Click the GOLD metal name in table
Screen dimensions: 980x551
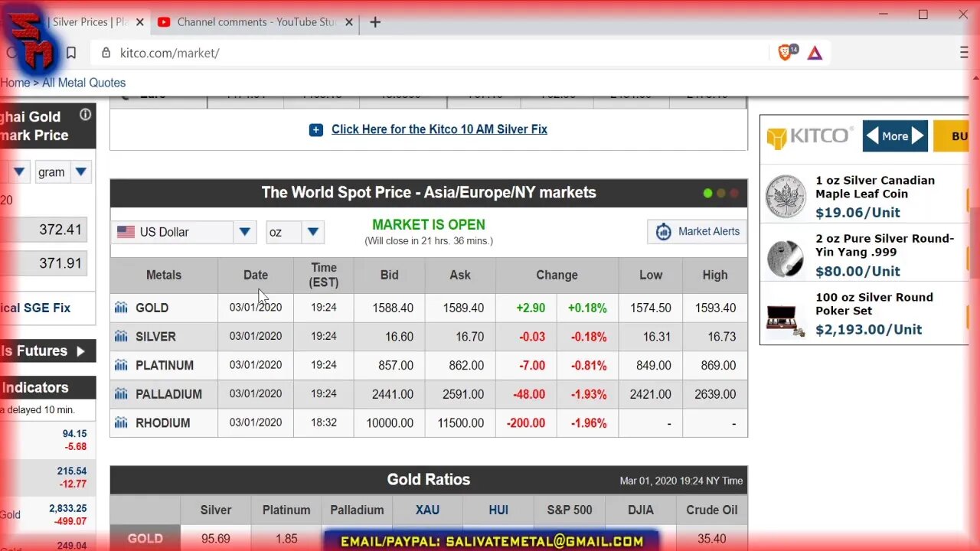152,308
